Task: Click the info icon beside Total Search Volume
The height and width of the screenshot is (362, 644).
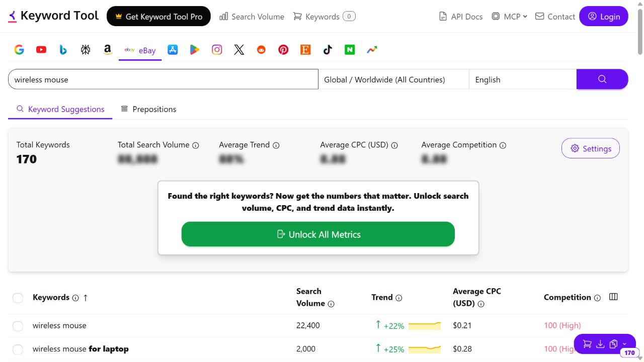Action: pyautogui.click(x=196, y=145)
